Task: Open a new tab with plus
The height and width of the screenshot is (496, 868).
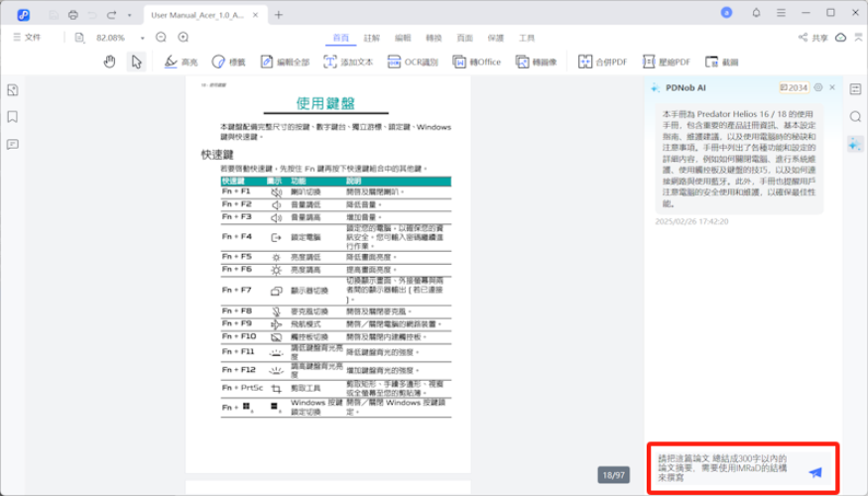Action: point(279,15)
